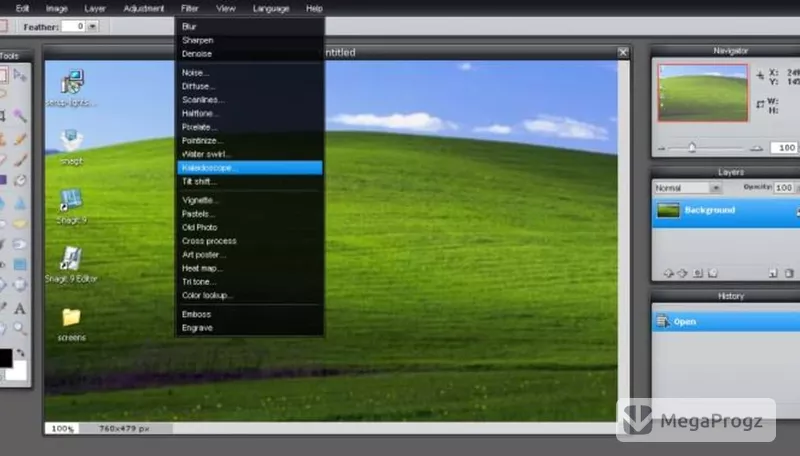Click the Opacity value field in Layers

coord(784,188)
